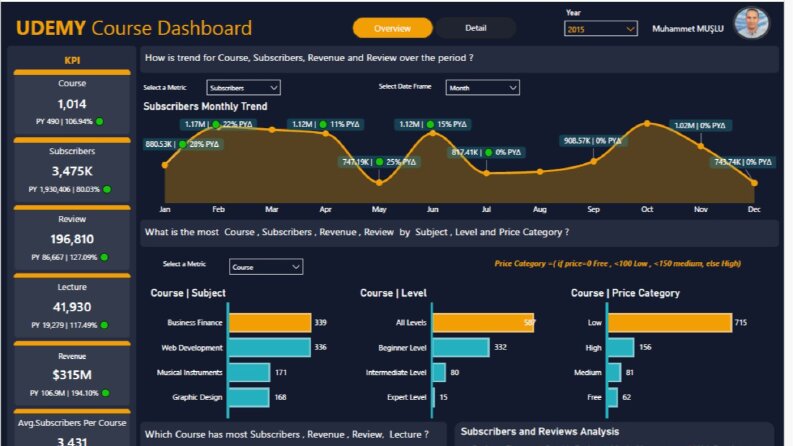Click the May data point on trend line
This screenshot has width=793, height=446.
coord(379,183)
